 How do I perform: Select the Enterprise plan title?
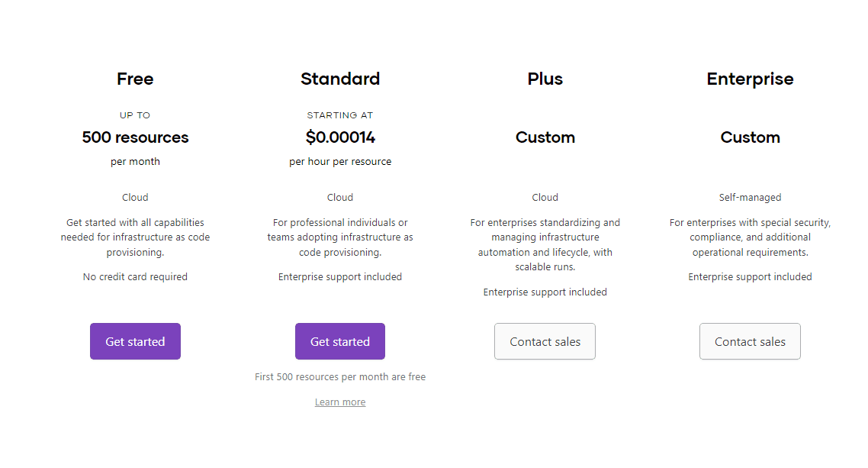(x=750, y=79)
